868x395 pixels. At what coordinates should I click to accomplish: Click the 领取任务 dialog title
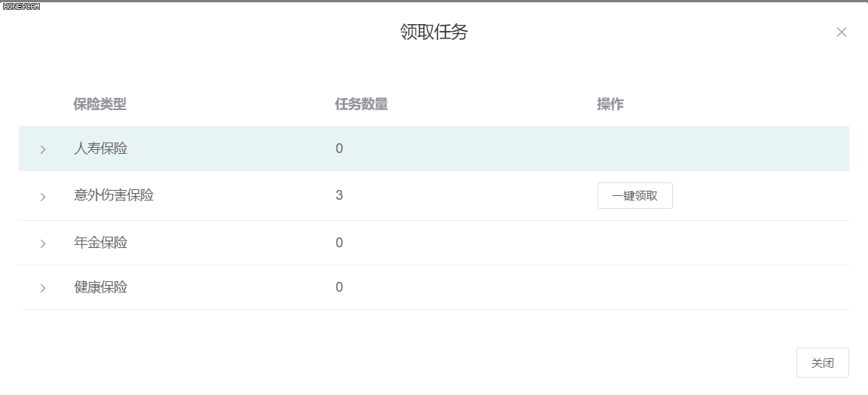tap(434, 32)
